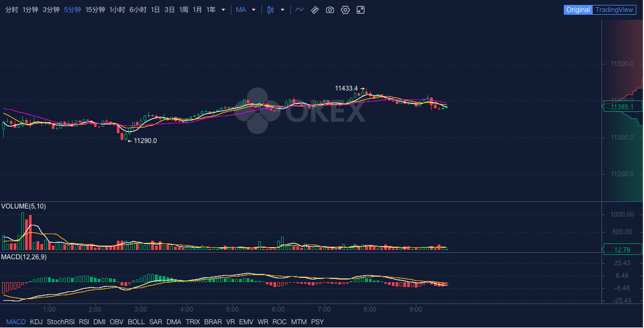Image resolution: width=644 pixels, height=328 pixels.
Task: Open chart settings gear icon
Action: point(345,10)
